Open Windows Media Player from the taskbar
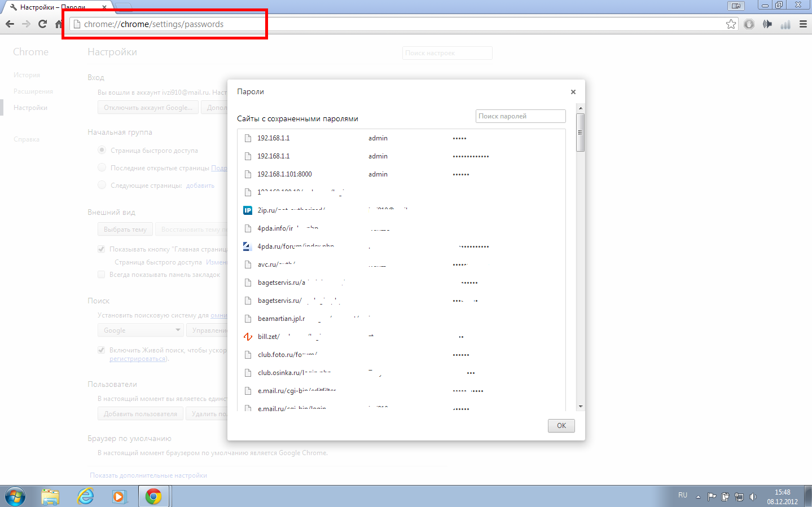This screenshot has height=507, width=812. tap(119, 496)
